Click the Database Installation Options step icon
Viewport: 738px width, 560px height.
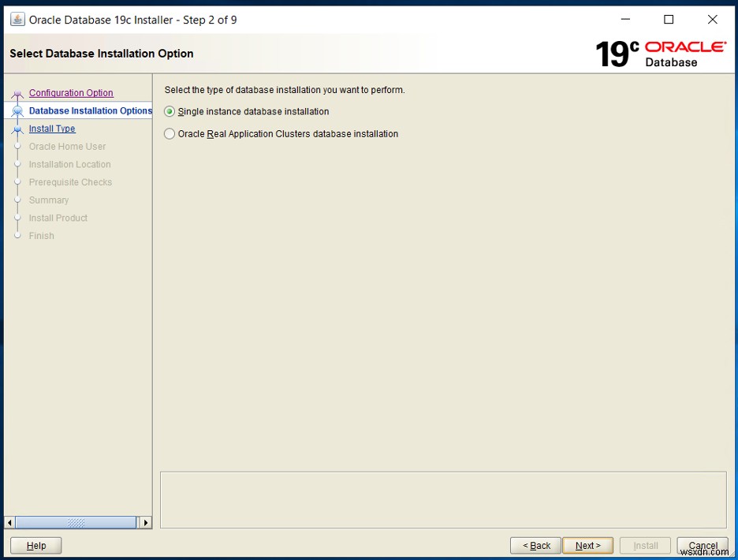(x=17, y=110)
